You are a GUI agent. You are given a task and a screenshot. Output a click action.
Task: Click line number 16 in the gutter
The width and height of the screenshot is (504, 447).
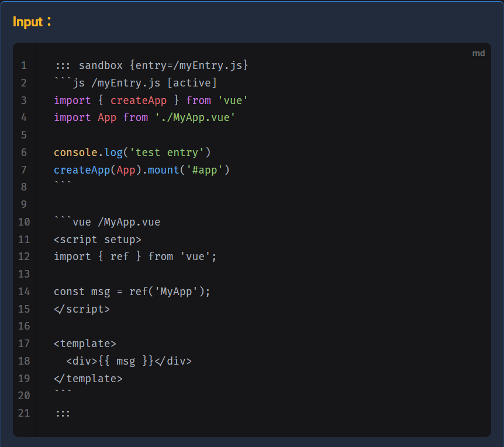24,326
